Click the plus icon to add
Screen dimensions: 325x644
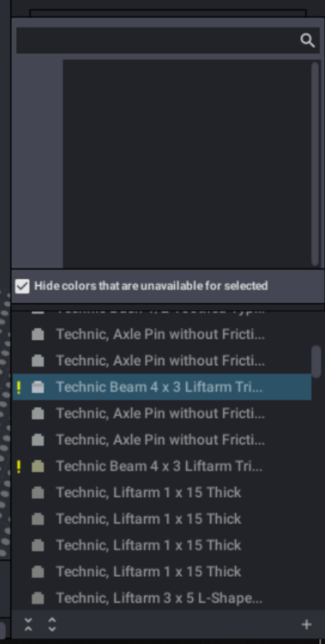point(306,625)
